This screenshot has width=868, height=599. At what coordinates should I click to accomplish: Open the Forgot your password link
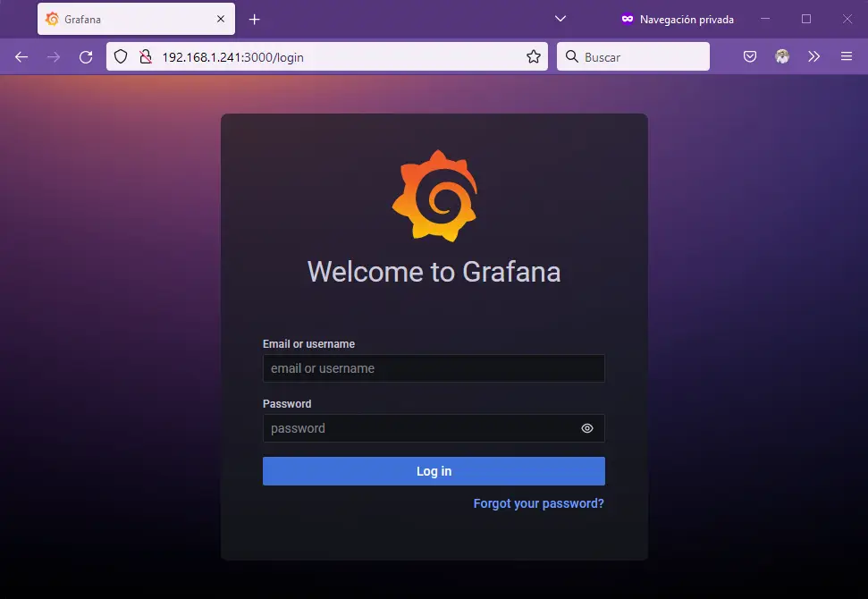[539, 503]
